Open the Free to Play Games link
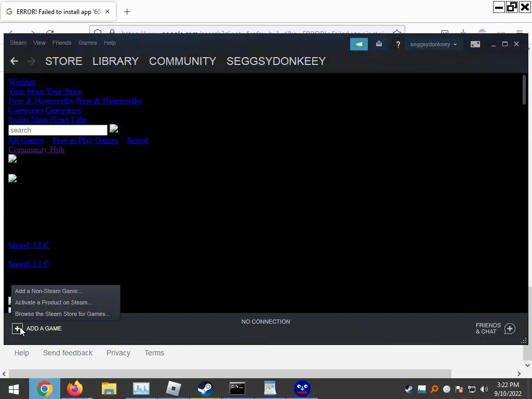The image size is (532, 399). point(86,140)
